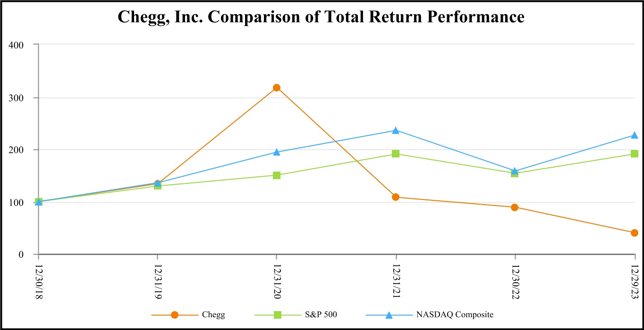Click the orange Chegg legend swatch
Screen dimensions: 644x330
pos(175,315)
